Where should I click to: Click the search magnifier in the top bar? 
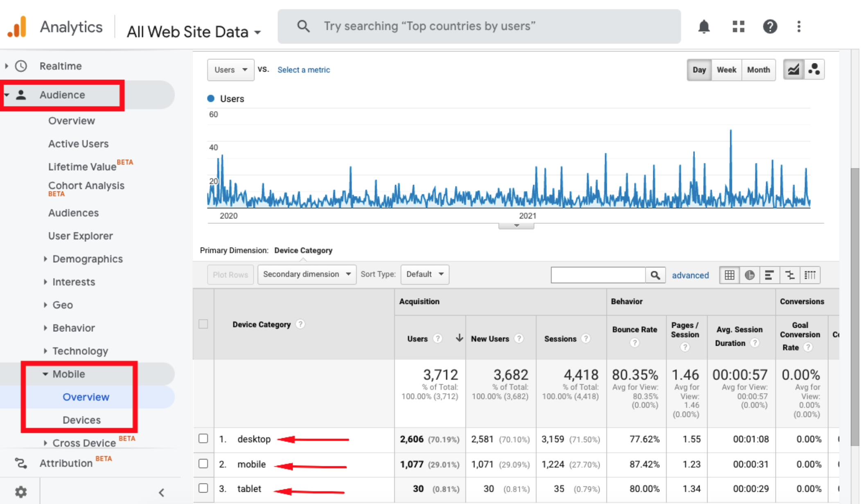303,26
